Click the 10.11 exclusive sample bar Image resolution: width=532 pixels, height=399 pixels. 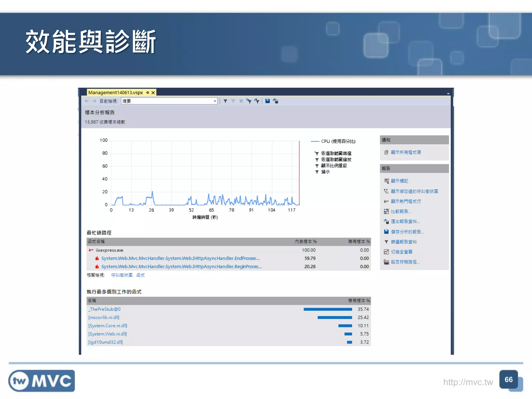point(345,326)
